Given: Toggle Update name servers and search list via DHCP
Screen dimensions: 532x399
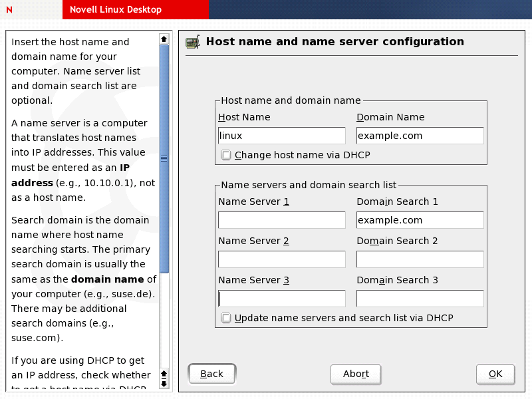Looking at the screenshot, I should (226, 318).
